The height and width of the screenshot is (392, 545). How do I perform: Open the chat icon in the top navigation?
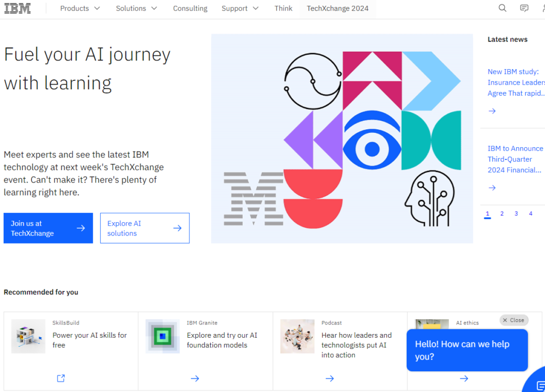[x=524, y=8]
